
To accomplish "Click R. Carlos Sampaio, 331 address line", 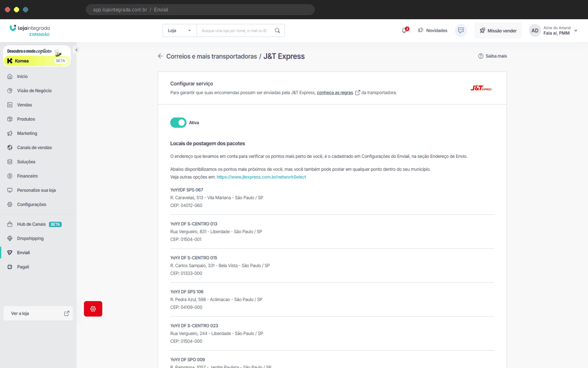I will pyautogui.click(x=220, y=265).
